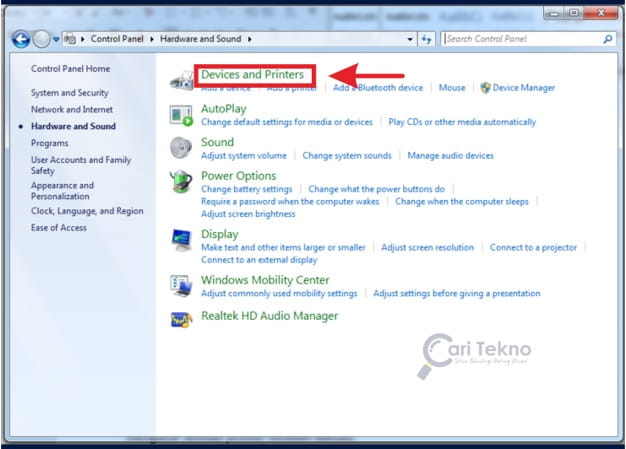626x449 pixels.
Task: Click Adjust commonly used mobility settings
Action: (x=279, y=293)
